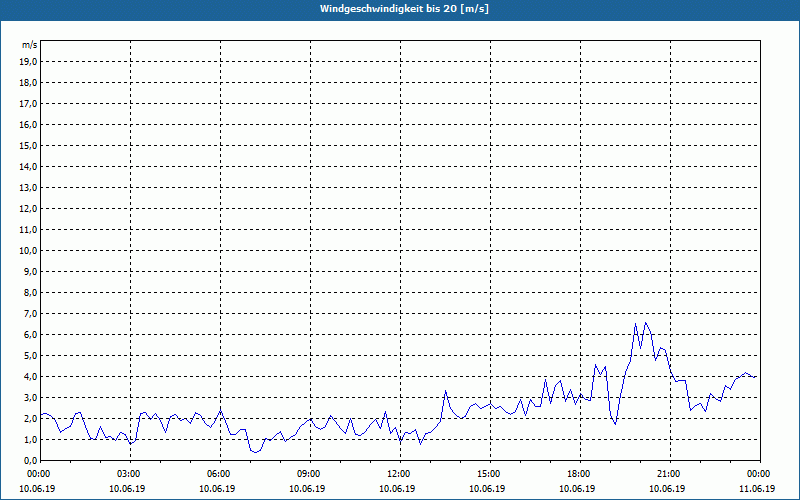Pick the '6,0' y-axis label
This screenshot has width=800, height=500.
[x=30, y=335]
